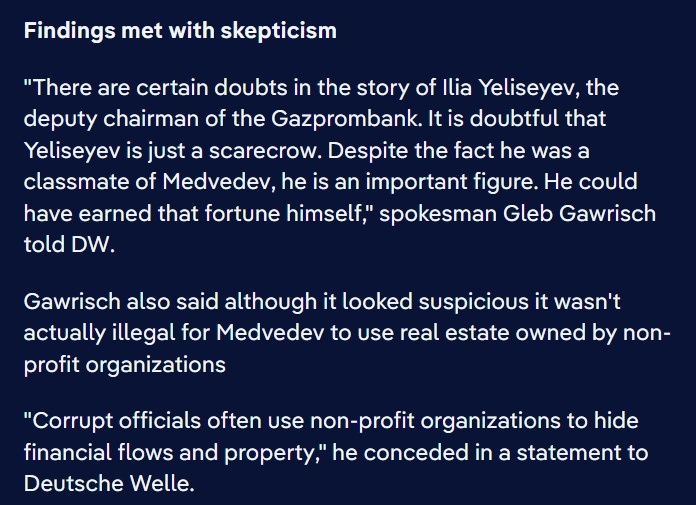Click 'financial flows and property' phrase
The height and width of the screenshot is (505, 696).
(169, 453)
